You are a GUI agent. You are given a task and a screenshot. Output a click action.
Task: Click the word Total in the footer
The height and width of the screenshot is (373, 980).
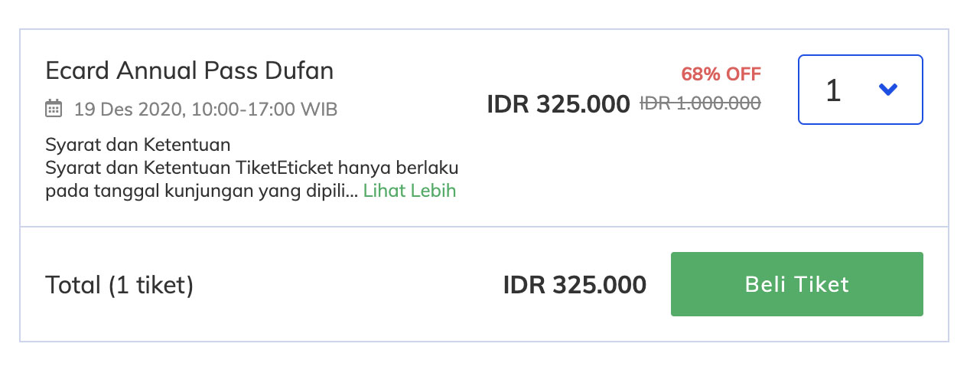(73, 286)
